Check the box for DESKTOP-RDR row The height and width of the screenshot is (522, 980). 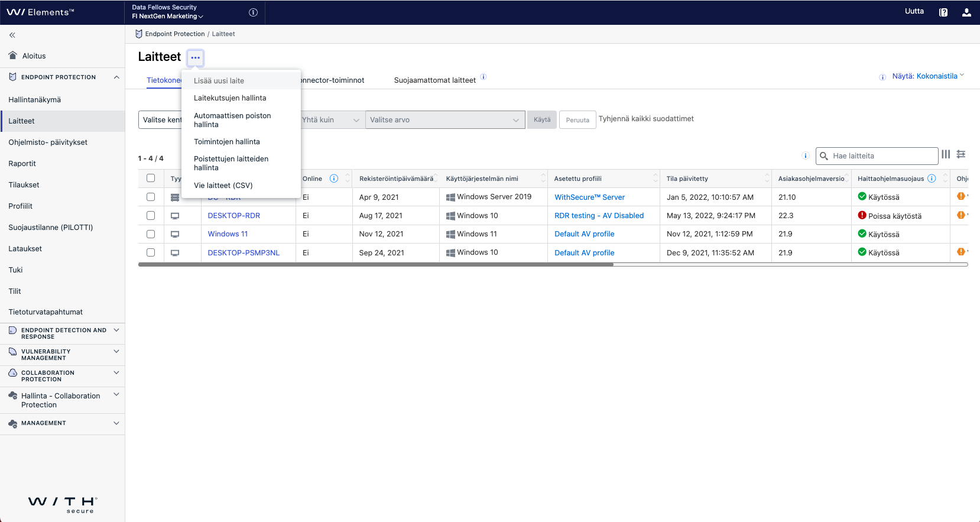(151, 216)
